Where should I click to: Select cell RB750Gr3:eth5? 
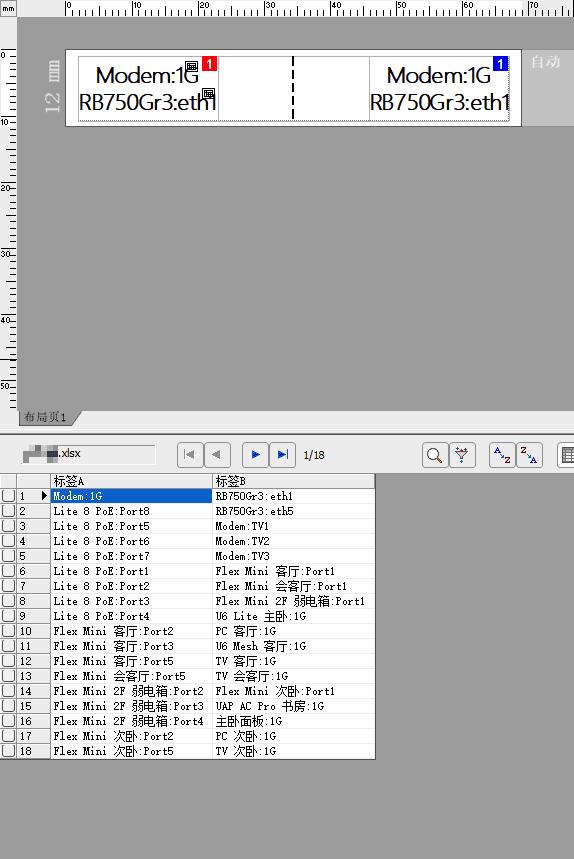click(x=293, y=511)
